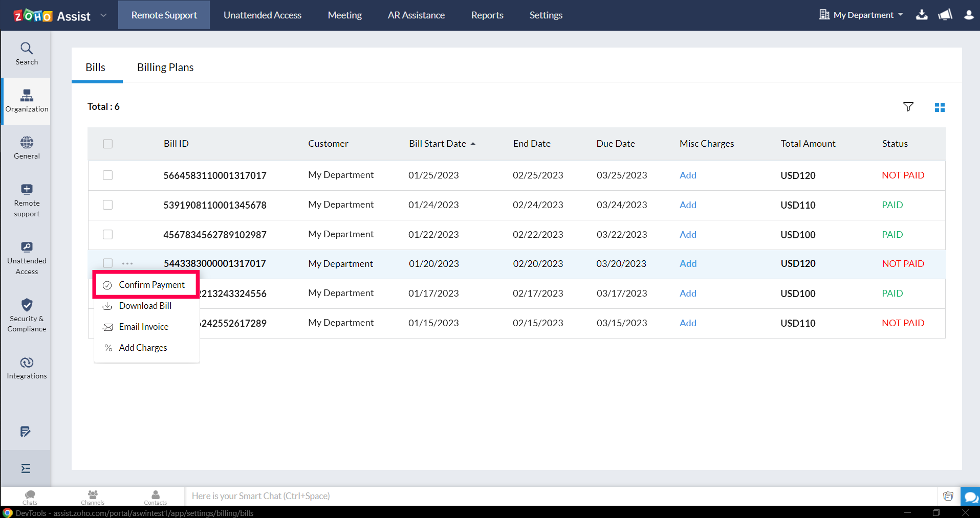This screenshot has height=518, width=980.
Task: Open the Integrations section
Action: 26,367
